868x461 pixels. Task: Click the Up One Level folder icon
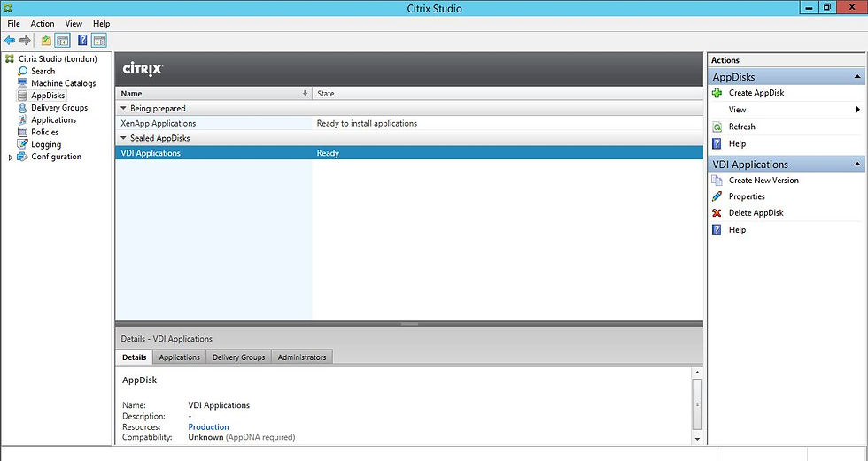click(46, 41)
